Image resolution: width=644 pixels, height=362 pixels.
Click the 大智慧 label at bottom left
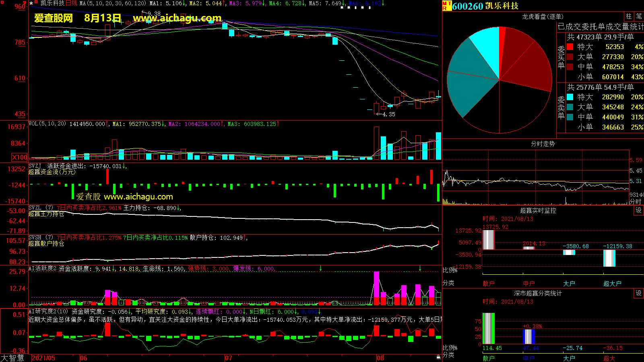12,358
